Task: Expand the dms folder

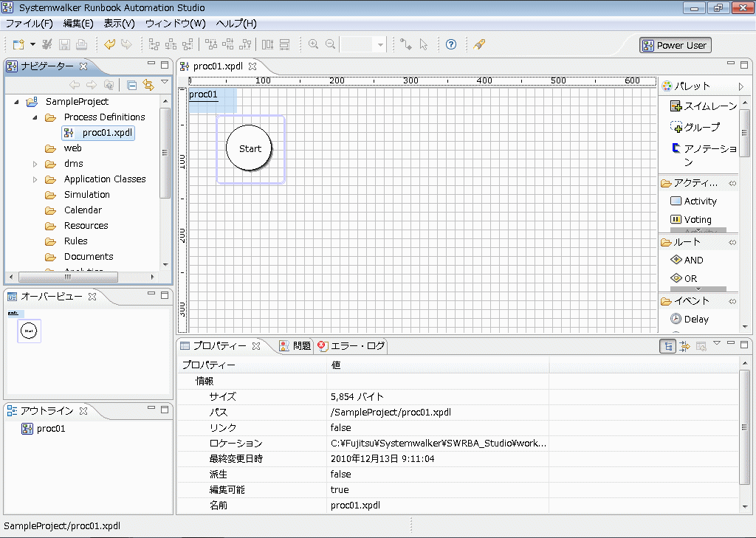Action: [35, 164]
